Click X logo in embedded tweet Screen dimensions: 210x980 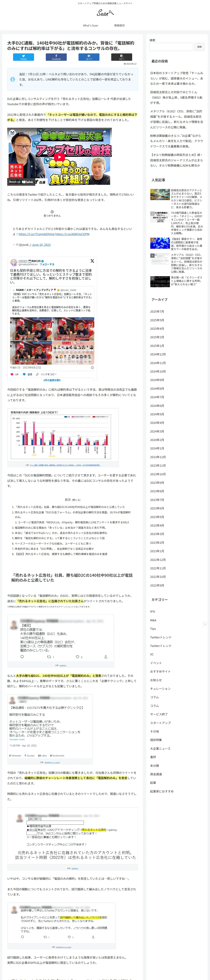92,261
